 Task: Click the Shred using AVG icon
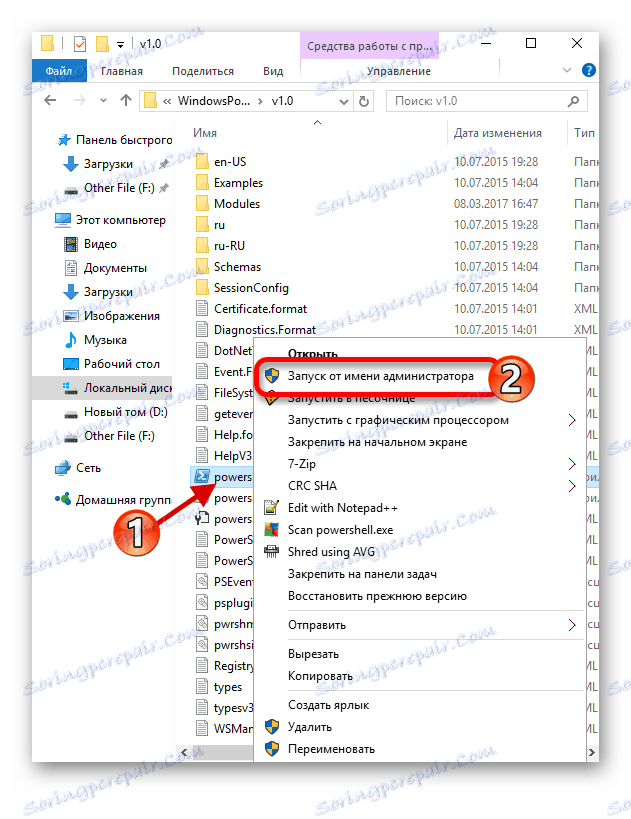pos(272,552)
